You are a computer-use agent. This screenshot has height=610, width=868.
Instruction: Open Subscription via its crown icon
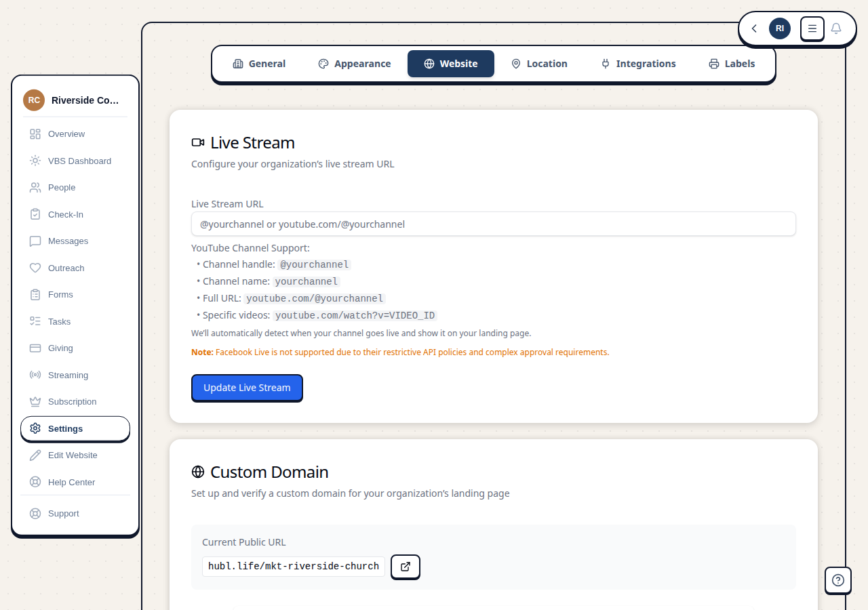(35, 401)
